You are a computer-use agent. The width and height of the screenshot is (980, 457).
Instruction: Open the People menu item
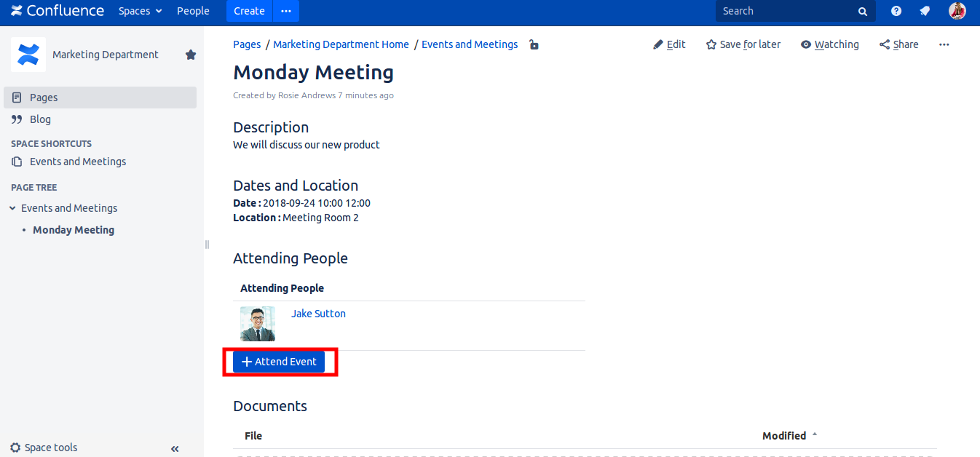193,11
